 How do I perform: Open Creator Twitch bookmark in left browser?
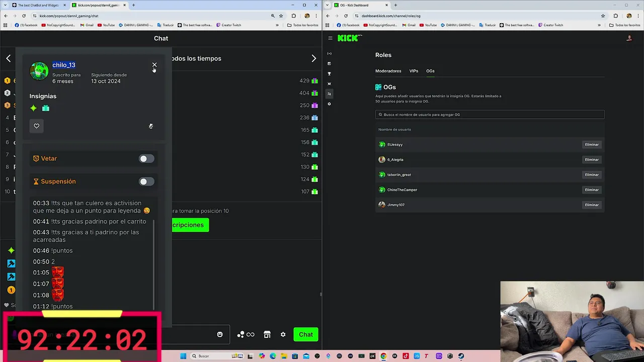(x=228, y=25)
